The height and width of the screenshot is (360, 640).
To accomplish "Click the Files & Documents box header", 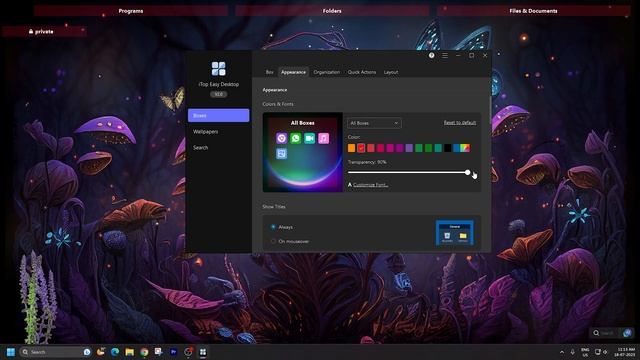I will click(533, 11).
